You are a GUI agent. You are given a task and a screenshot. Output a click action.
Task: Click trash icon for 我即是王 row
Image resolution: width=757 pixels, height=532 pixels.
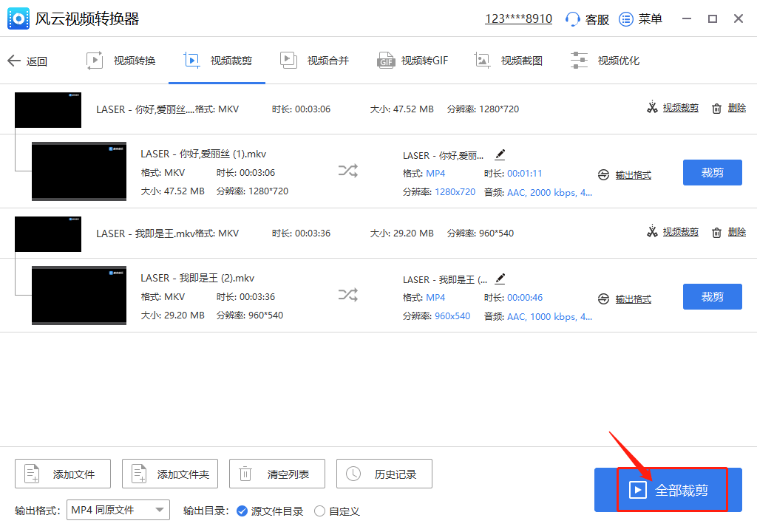[716, 233]
